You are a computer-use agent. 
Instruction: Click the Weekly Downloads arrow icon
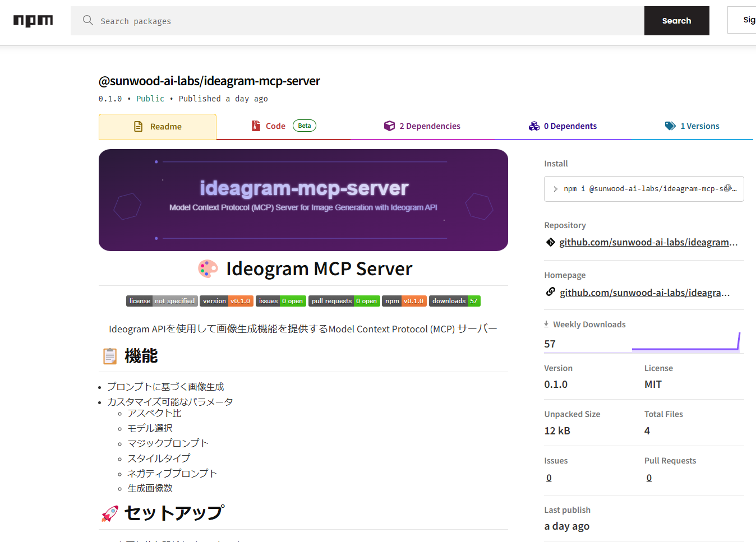546,324
